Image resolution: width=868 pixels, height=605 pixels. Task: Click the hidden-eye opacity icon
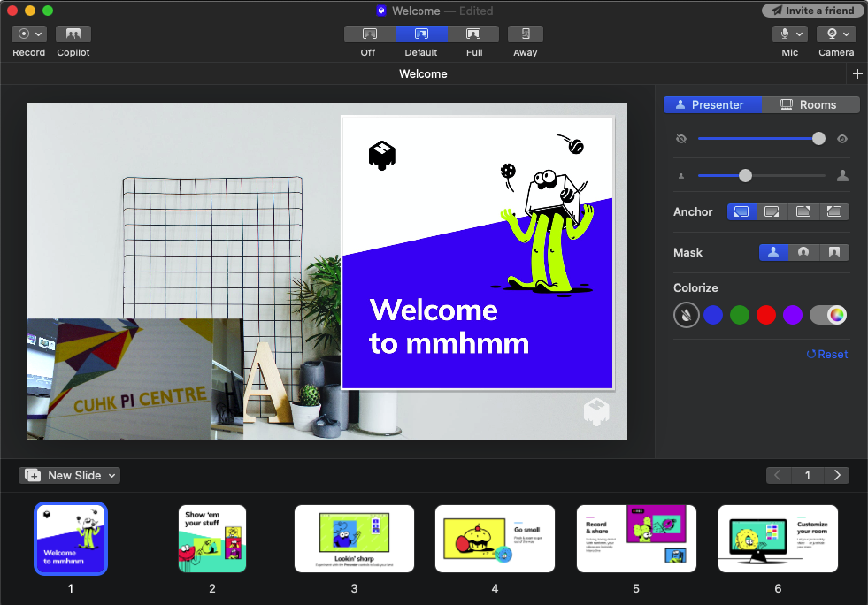[x=681, y=139]
